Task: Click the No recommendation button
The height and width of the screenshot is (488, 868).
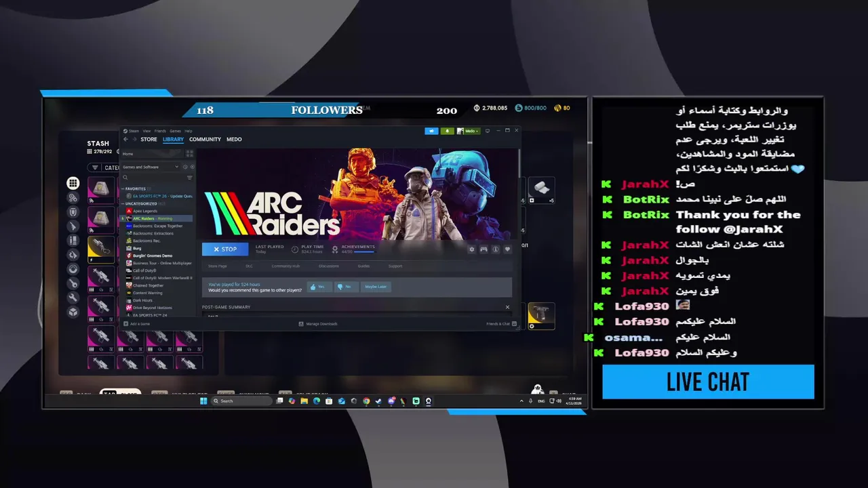Action: [345, 287]
